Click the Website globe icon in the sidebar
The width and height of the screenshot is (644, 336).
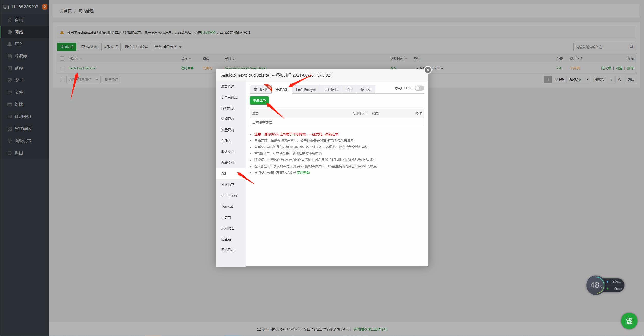point(10,32)
